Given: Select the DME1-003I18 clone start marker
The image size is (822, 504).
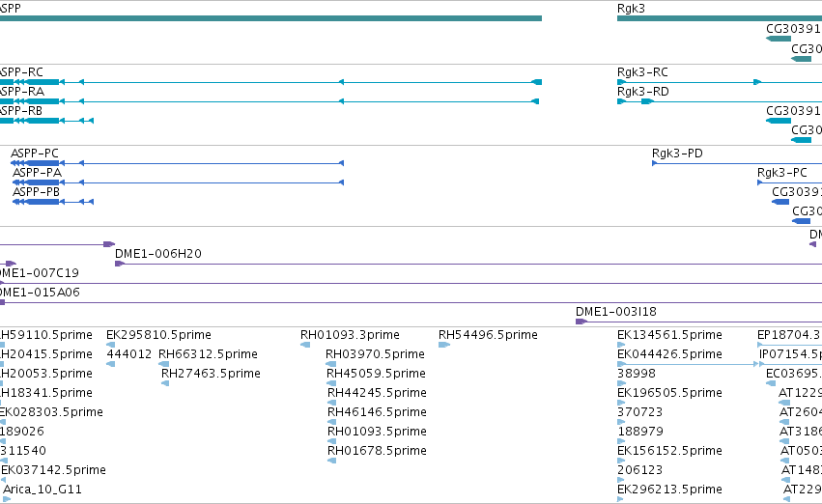Looking at the screenshot, I should point(581,322).
